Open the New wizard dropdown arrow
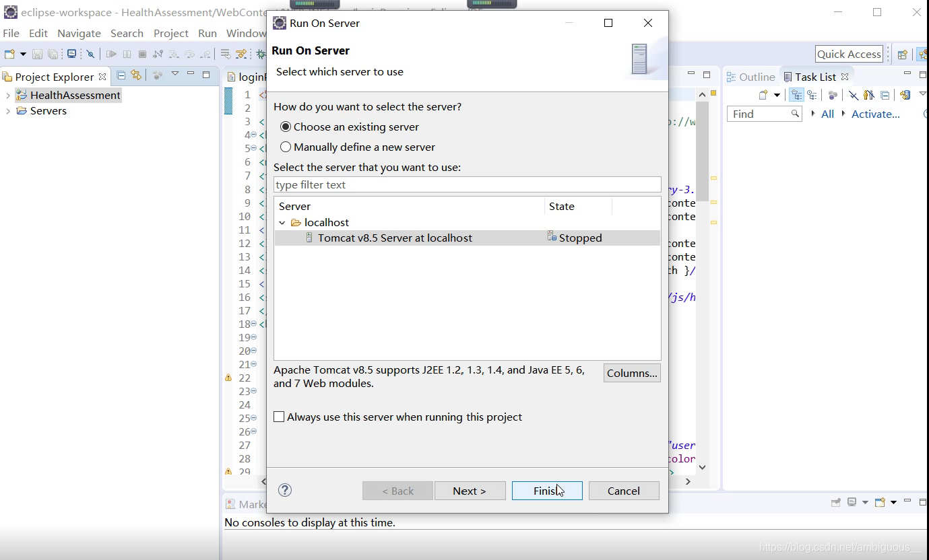The image size is (929, 560). (x=23, y=54)
